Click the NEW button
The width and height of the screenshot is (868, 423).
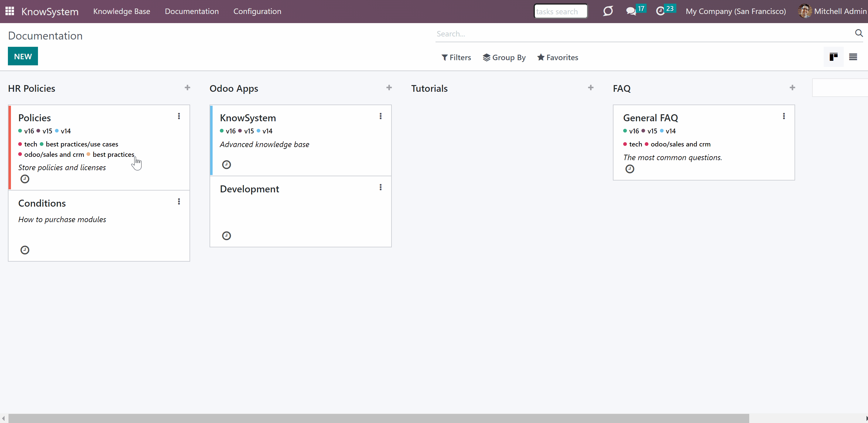[x=23, y=56]
